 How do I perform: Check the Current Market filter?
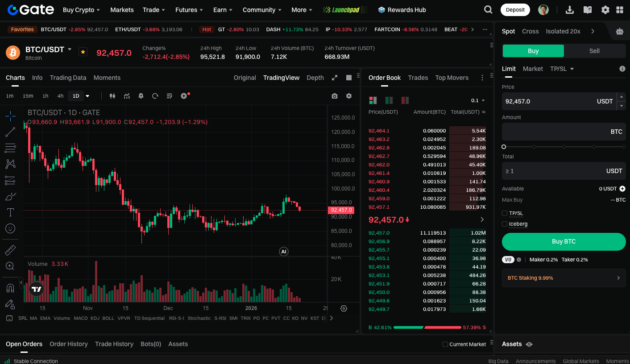click(445, 344)
